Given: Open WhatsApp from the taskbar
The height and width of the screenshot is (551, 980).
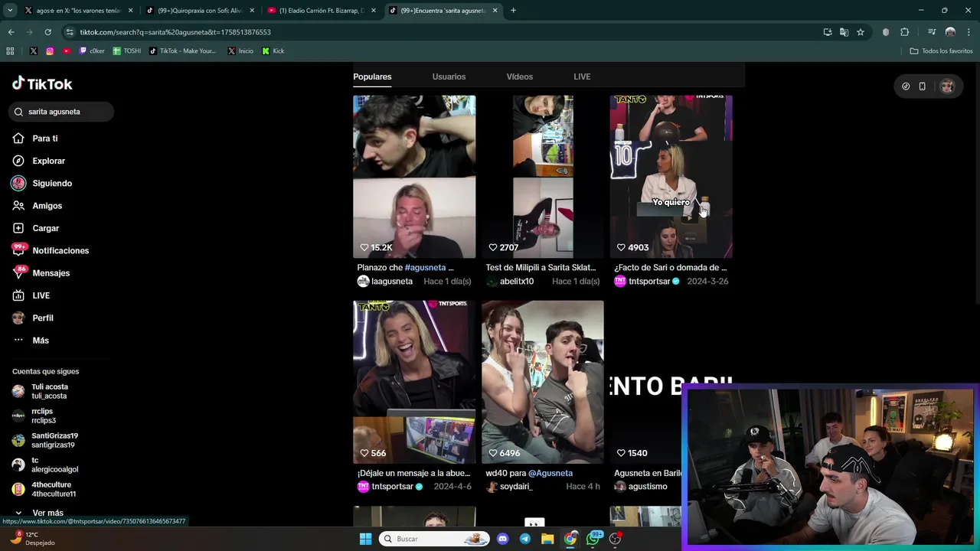Looking at the screenshot, I should (593, 539).
